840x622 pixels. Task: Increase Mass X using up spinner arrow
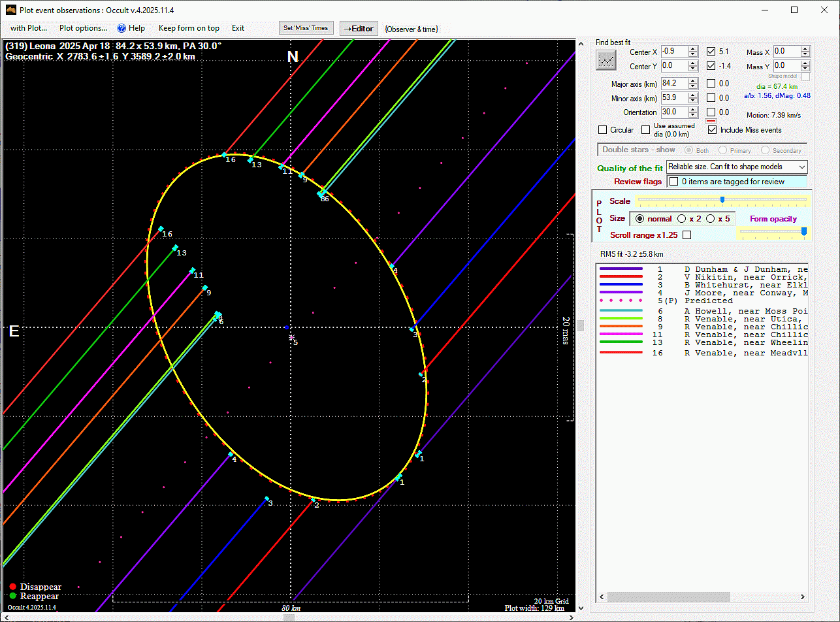(805, 49)
